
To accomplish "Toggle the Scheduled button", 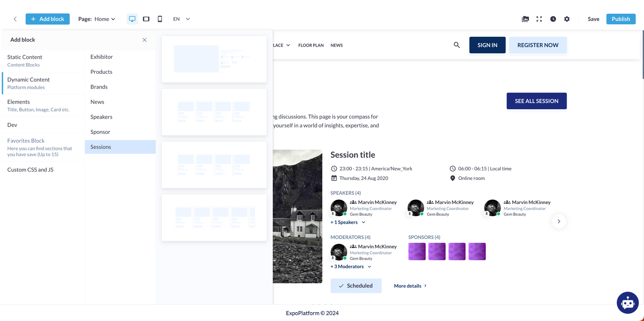I will coord(356,286).
